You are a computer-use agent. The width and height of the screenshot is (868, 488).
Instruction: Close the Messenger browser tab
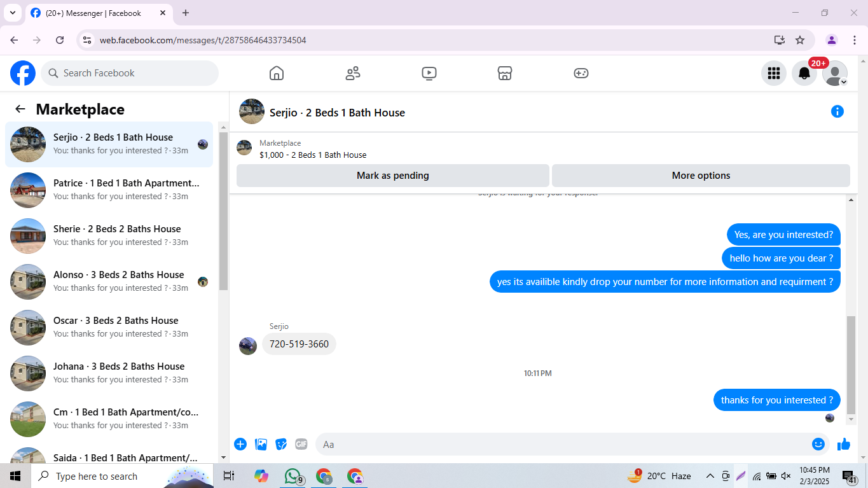(x=163, y=13)
